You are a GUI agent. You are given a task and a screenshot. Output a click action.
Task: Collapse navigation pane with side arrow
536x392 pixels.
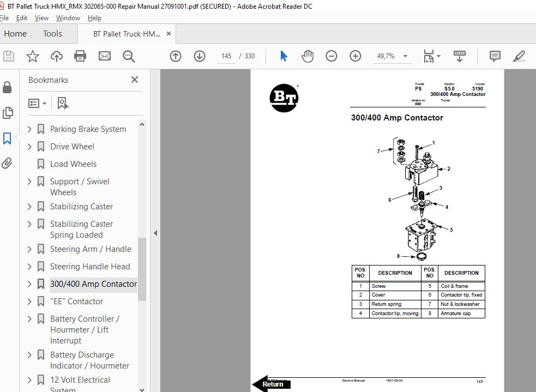[x=155, y=233]
